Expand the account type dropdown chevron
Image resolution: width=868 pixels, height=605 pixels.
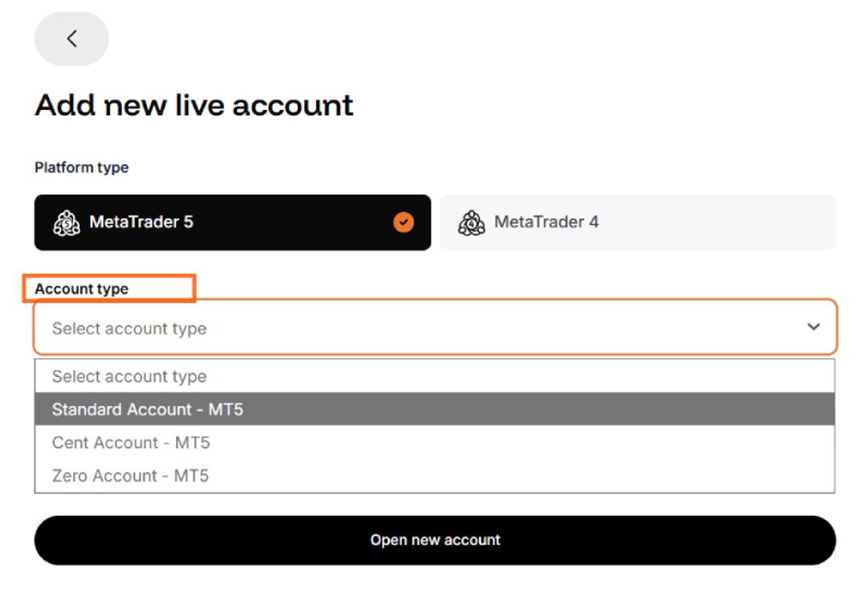(813, 326)
